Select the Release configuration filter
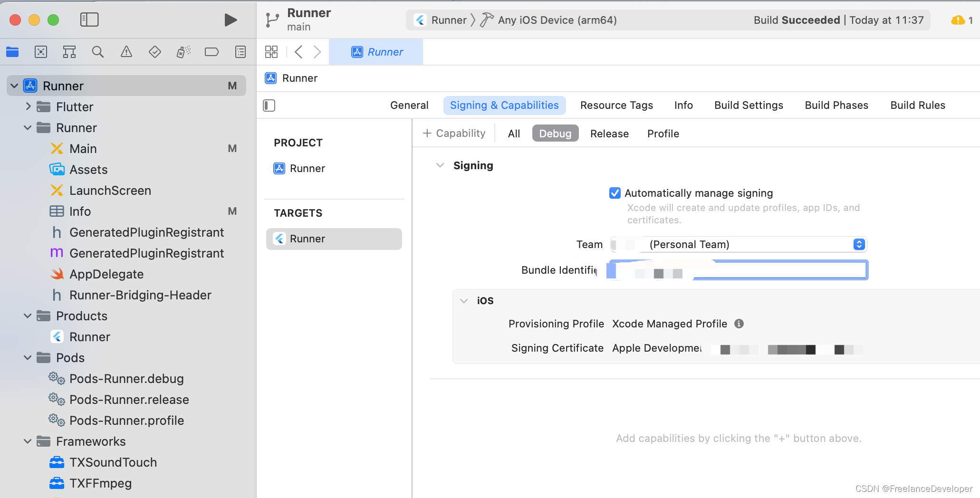980x498 pixels. [609, 134]
